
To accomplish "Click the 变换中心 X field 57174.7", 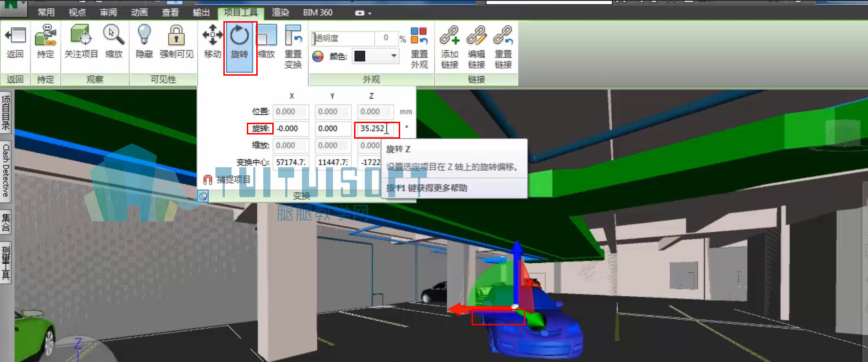I will (291, 162).
